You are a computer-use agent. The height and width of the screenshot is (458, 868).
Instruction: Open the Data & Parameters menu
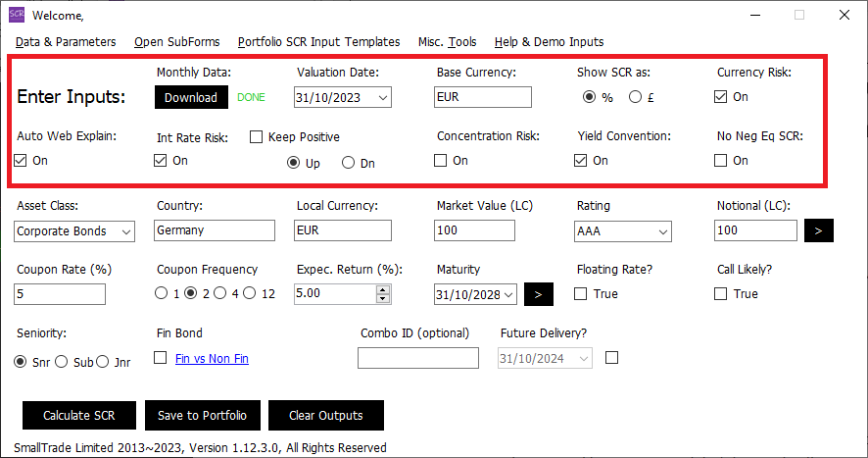(x=66, y=42)
